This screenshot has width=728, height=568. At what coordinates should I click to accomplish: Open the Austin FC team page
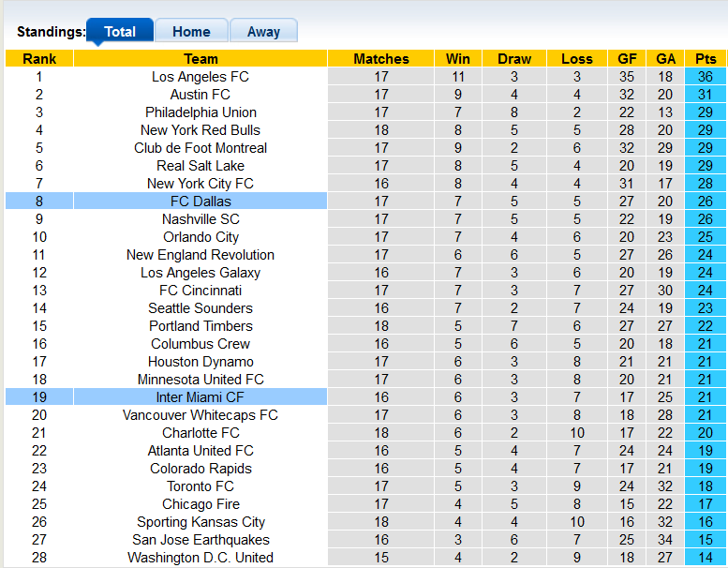click(x=201, y=95)
